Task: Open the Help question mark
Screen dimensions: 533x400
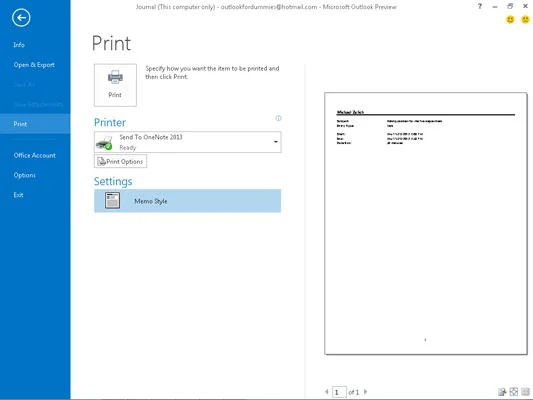Action: (x=480, y=6)
